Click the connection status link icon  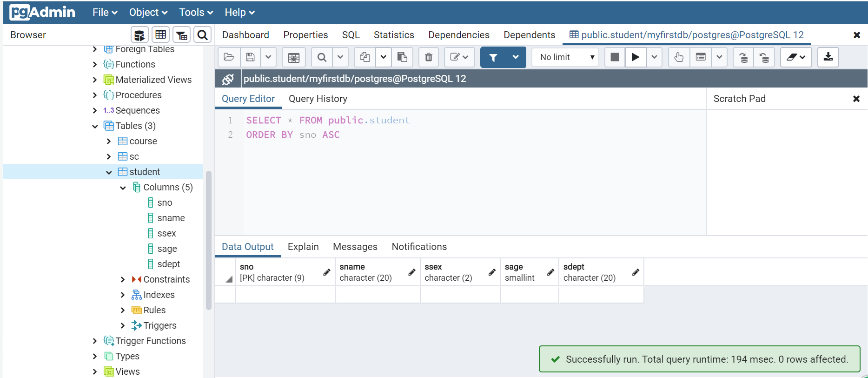[x=228, y=79]
